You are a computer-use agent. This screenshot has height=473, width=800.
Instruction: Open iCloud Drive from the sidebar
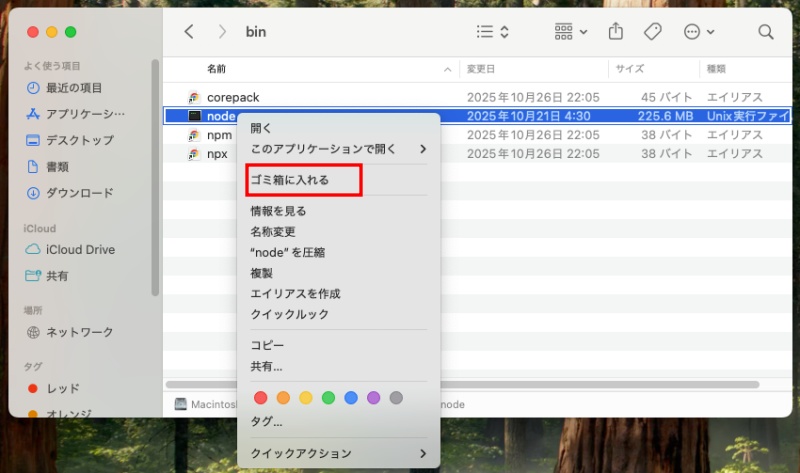[80, 250]
